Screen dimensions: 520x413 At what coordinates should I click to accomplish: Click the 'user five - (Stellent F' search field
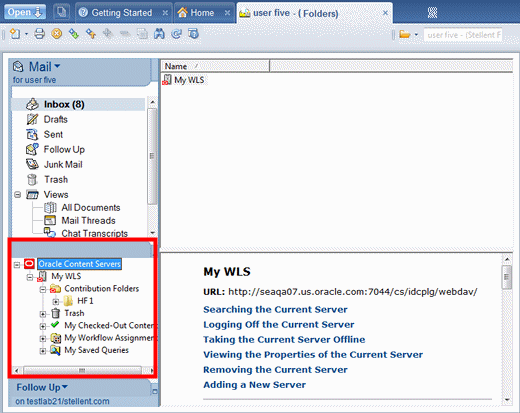pyautogui.click(x=463, y=35)
